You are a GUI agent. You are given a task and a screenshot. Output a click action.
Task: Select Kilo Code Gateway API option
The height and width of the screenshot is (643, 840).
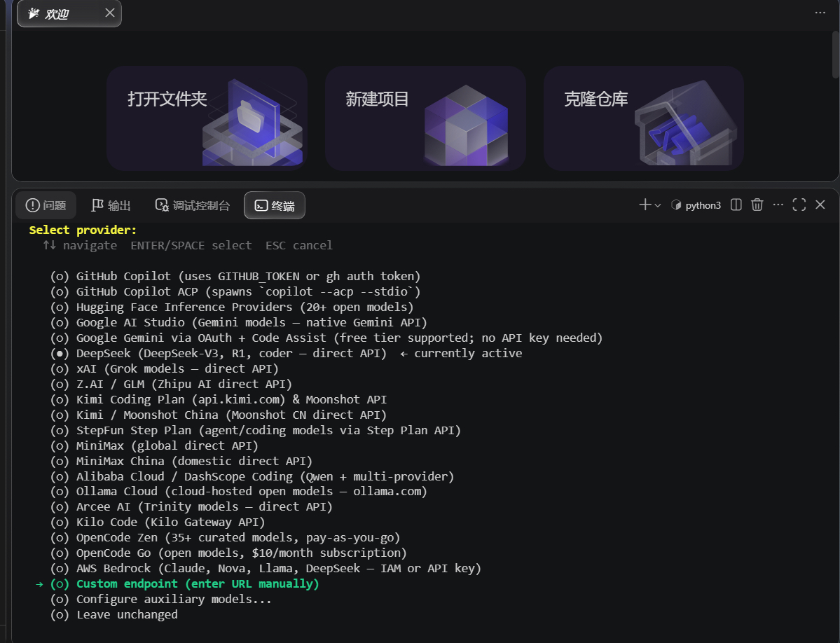(158, 523)
